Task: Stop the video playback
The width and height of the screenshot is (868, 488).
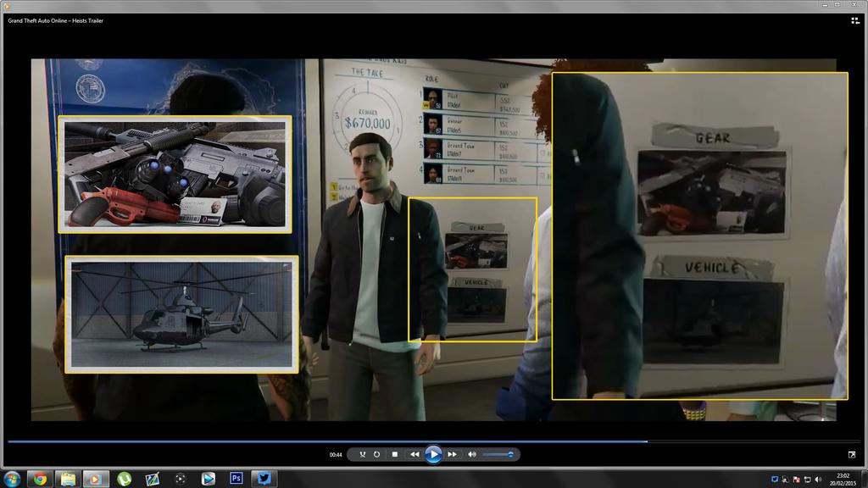Action: click(x=395, y=454)
